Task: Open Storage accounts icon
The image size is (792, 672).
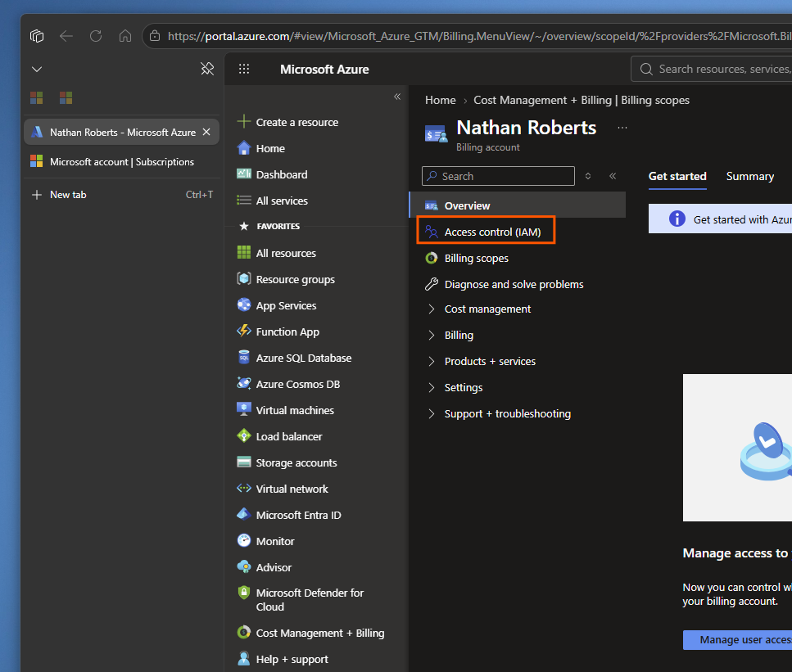Action: [244, 462]
